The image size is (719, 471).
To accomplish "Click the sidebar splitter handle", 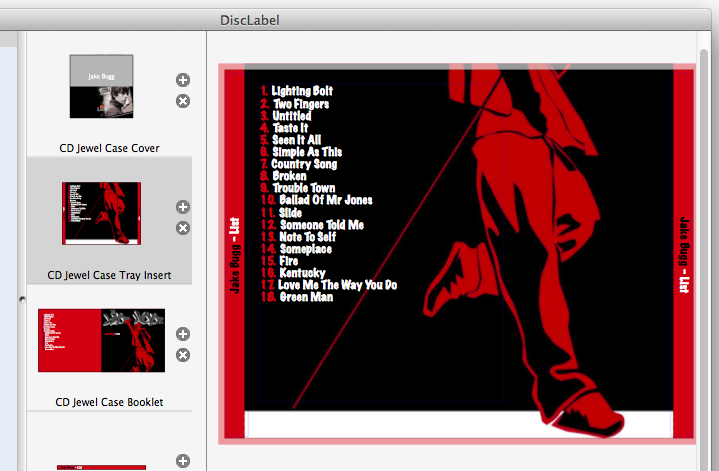I will pos(22,299).
